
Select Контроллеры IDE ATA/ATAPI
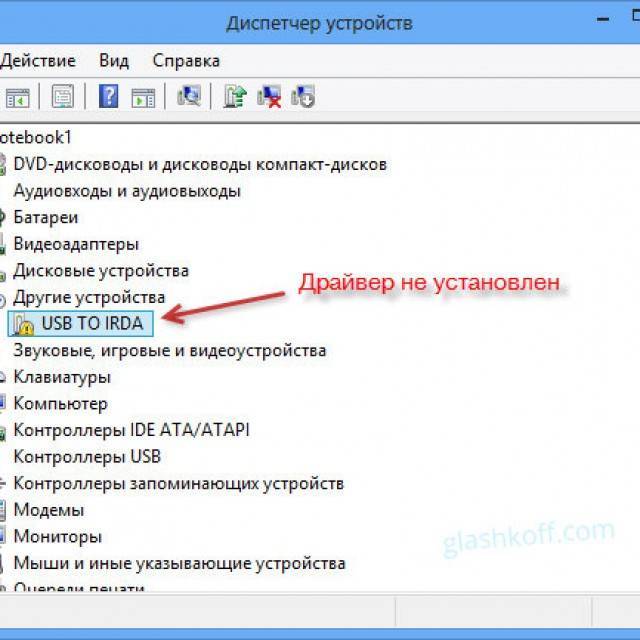pos(131,430)
